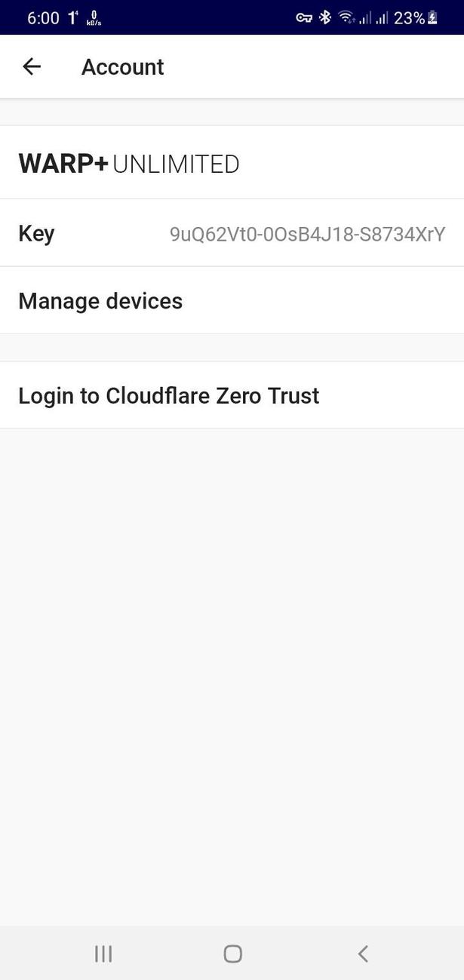Select the license key text

tap(307, 234)
